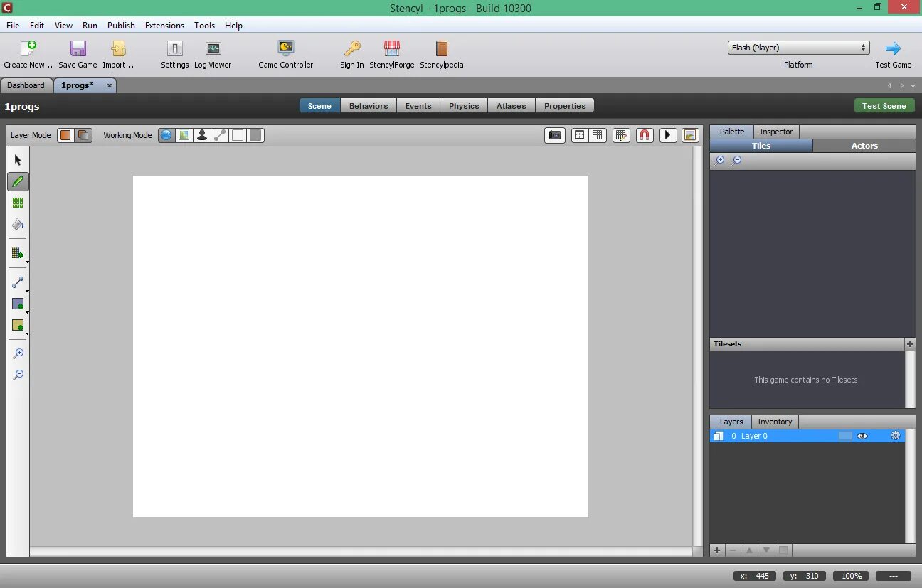Toggle all layers mode (stacked squares)
The width and height of the screenshot is (922, 588).
83,135
